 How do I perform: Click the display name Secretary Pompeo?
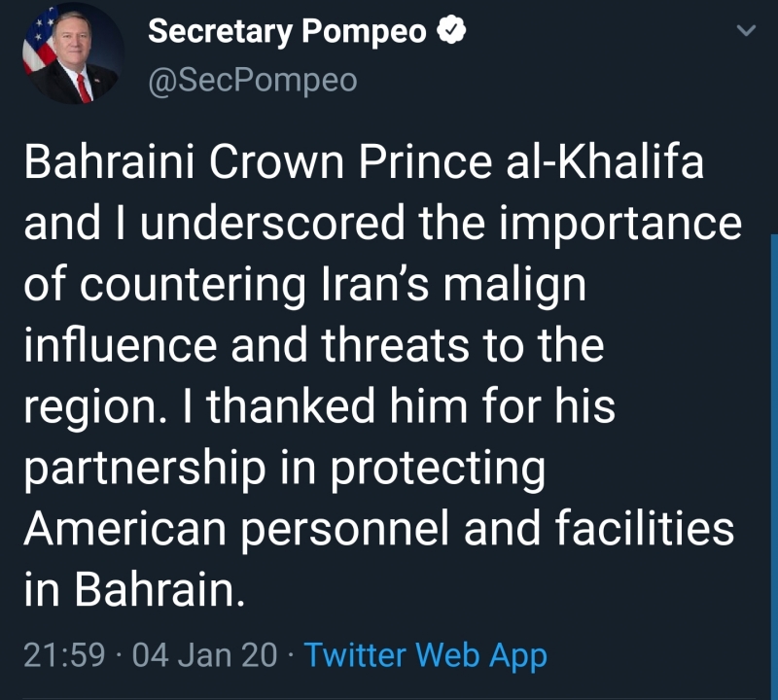click(x=287, y=32)
